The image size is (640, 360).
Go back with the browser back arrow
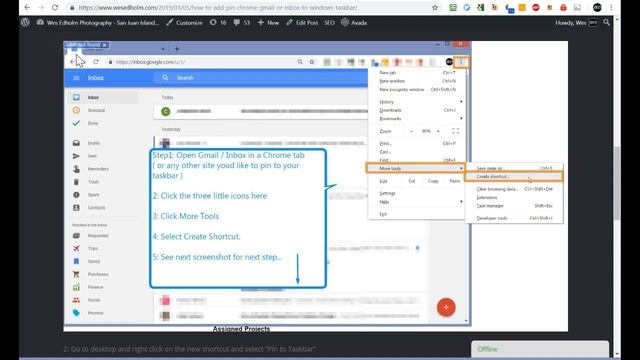pyautogui.click(x=27, y=7)
